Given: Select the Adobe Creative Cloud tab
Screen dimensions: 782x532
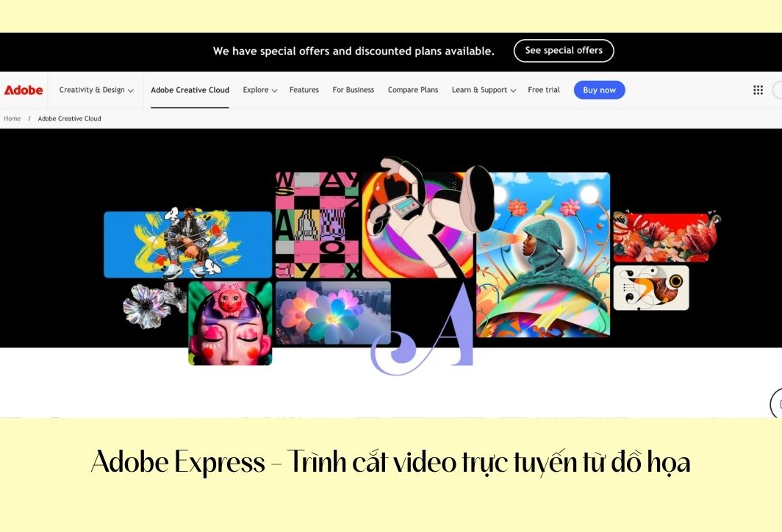Looking at the screenshot, I should coord(190,90).
